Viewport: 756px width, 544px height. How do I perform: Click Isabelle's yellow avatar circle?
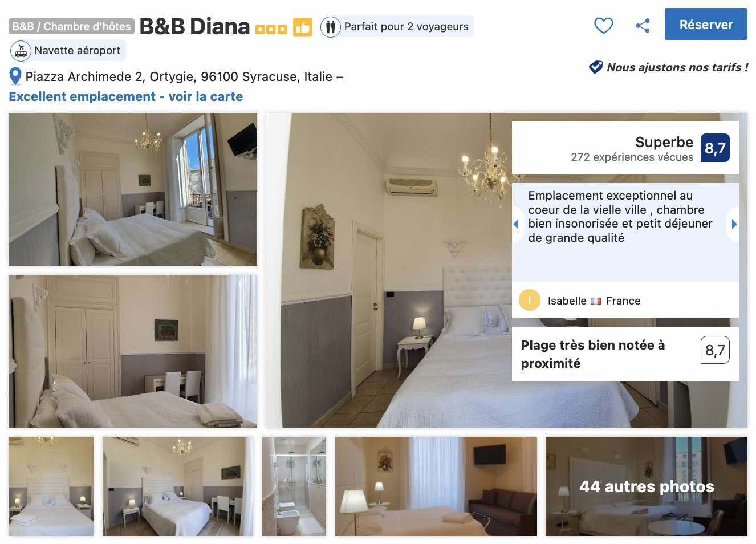[x=530, y=300]
